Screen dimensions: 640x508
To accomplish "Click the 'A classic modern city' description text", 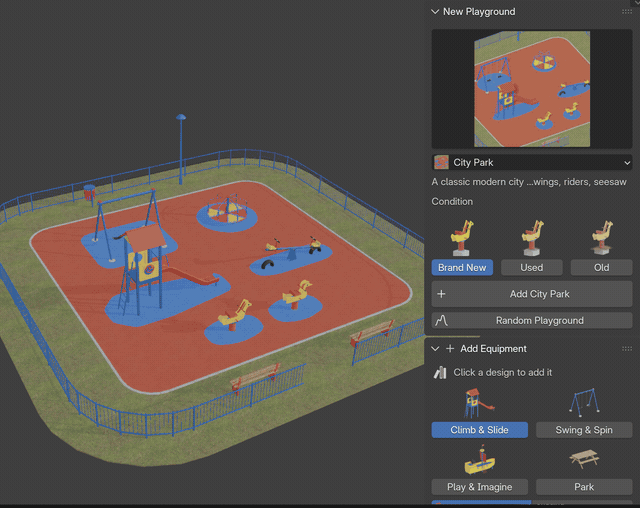I will point(529,182).
